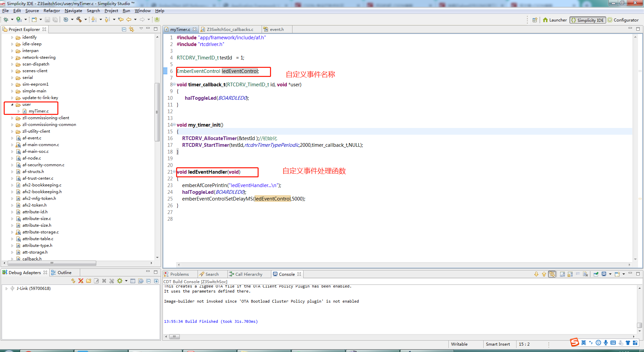Maximize the Console panel
Viewport: 644px width, 352px height.
638,273
